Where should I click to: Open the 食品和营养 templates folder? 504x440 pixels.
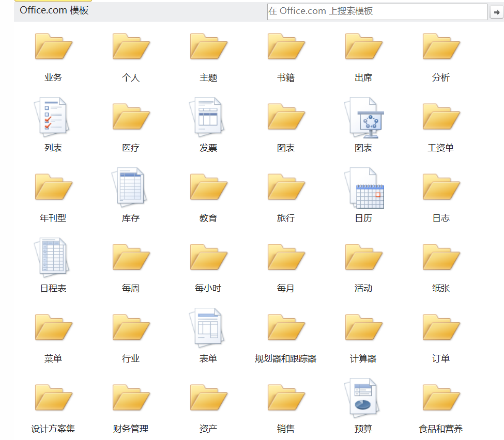441,398
